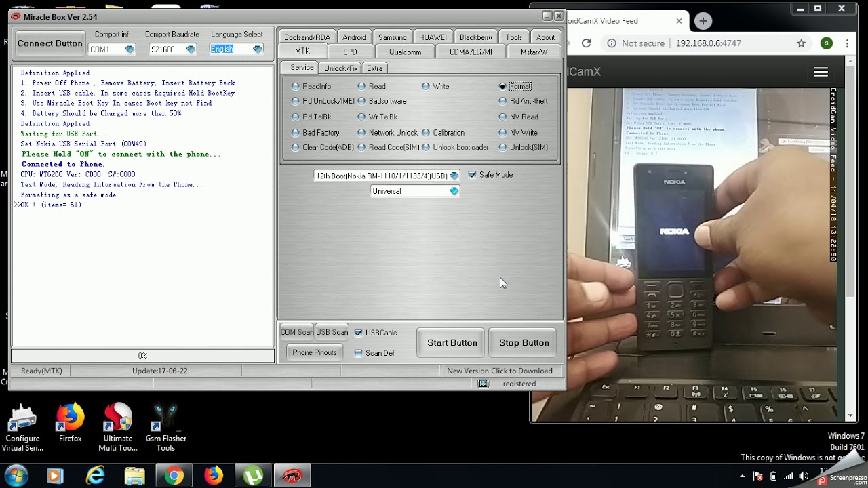Select Rd UnLock/IMEI radio option

click(323, 101)
